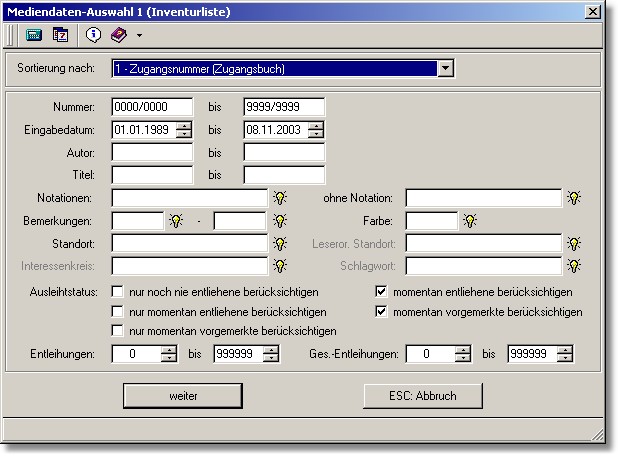Click the spinner on Ges.-Entleihungen maximum field
The height and width of the screenshot is (456, 618).
[566, 353]
